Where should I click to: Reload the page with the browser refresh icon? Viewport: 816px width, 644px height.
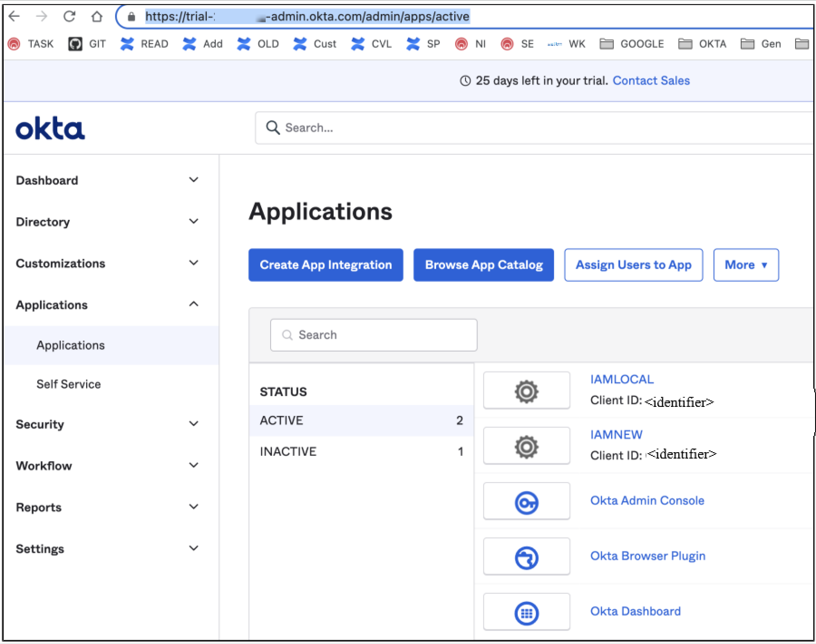[x=69, y=17]
